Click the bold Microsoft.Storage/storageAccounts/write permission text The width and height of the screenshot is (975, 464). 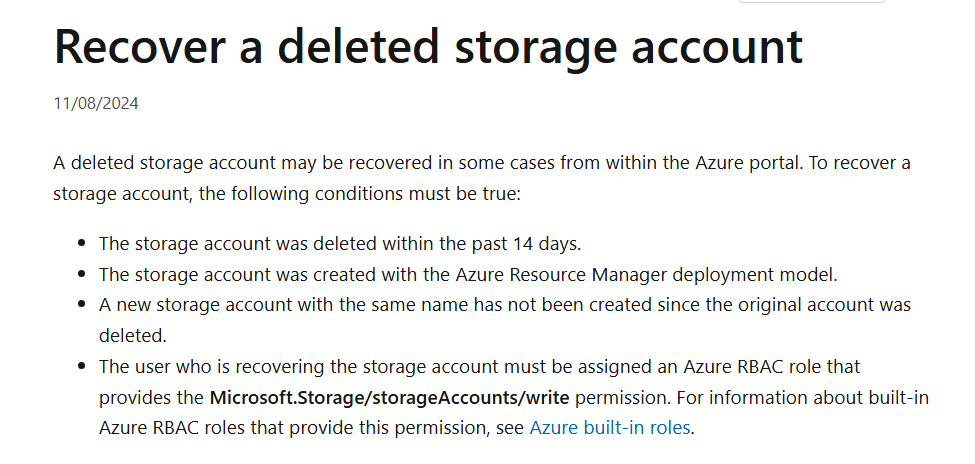point(389,397)
